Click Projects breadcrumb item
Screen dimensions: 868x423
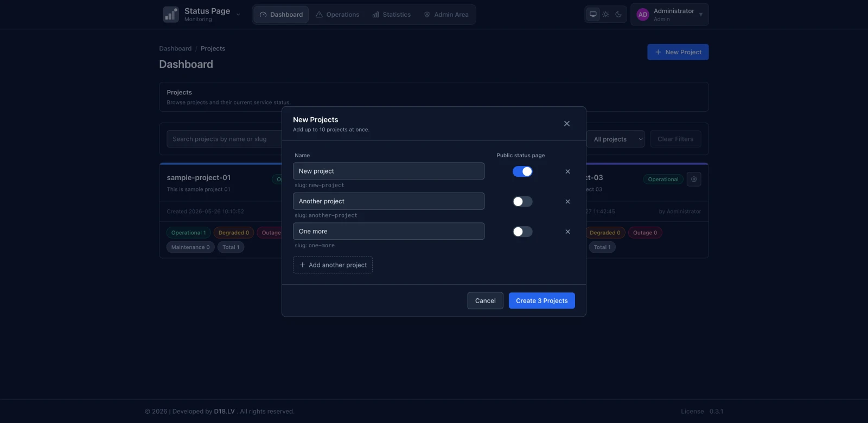213,49
